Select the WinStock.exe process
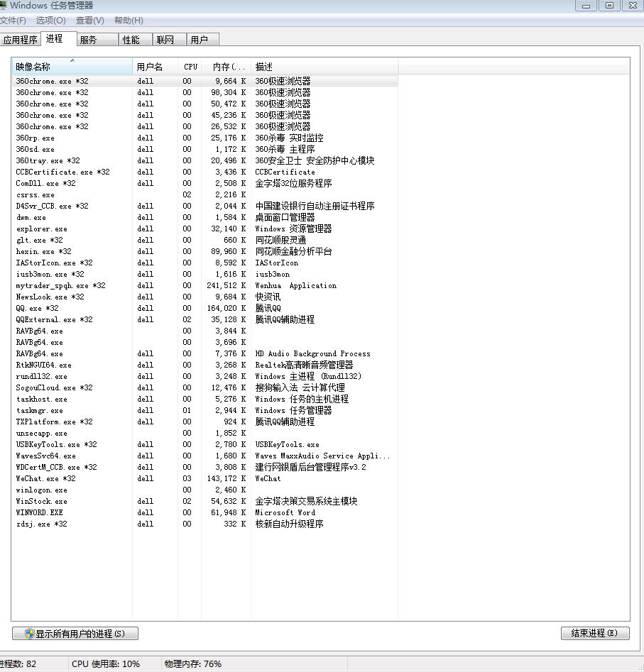 tap(205, 502)
